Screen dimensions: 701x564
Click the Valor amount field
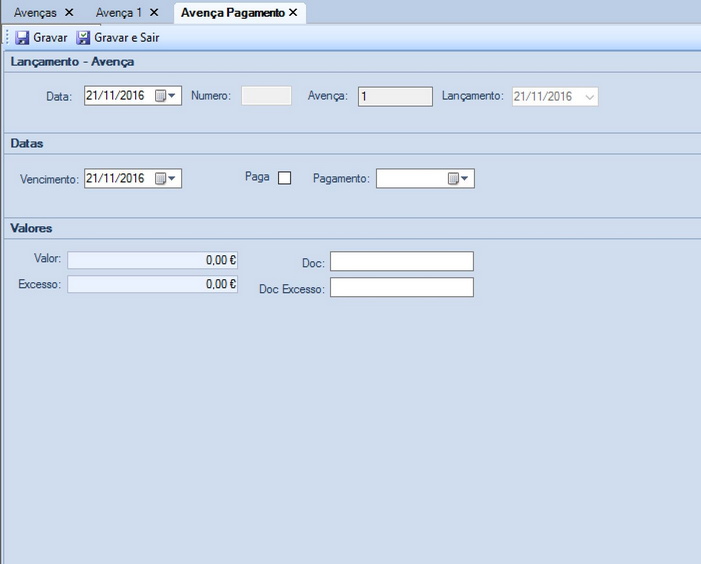152,260
